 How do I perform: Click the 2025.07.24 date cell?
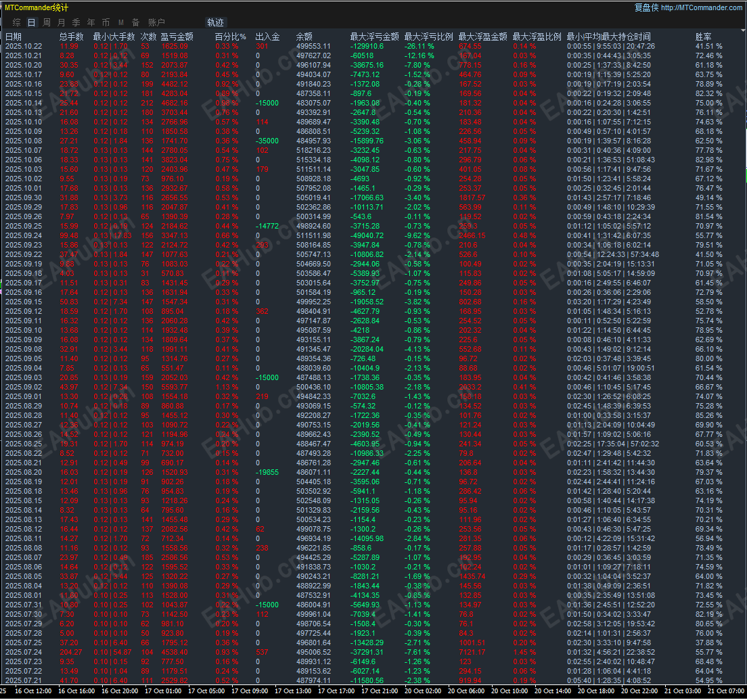tap(24, 653)
